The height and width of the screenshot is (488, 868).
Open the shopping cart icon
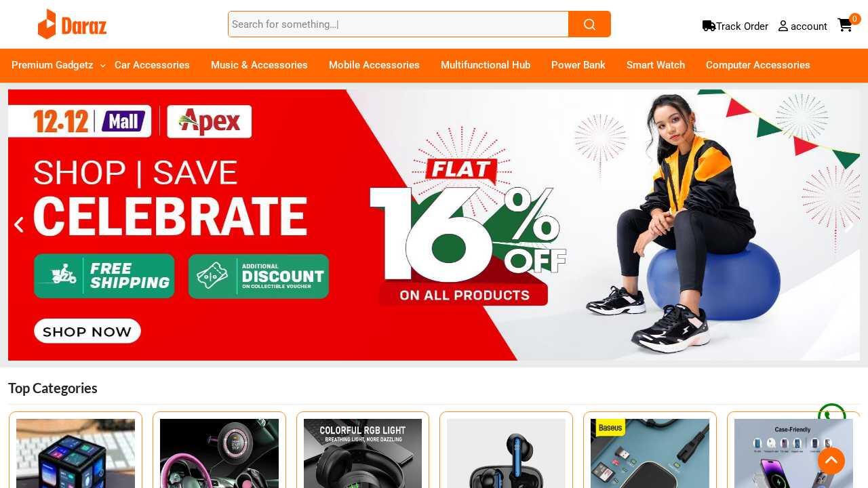pyautogui.click(x=844, y=25)
